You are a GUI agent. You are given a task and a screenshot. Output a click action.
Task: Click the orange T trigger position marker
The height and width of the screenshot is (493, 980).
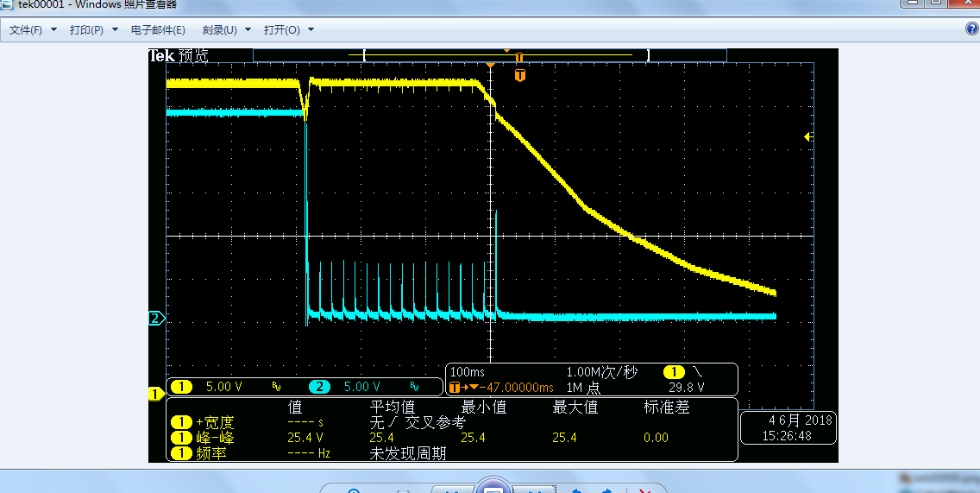click(519, 76)
